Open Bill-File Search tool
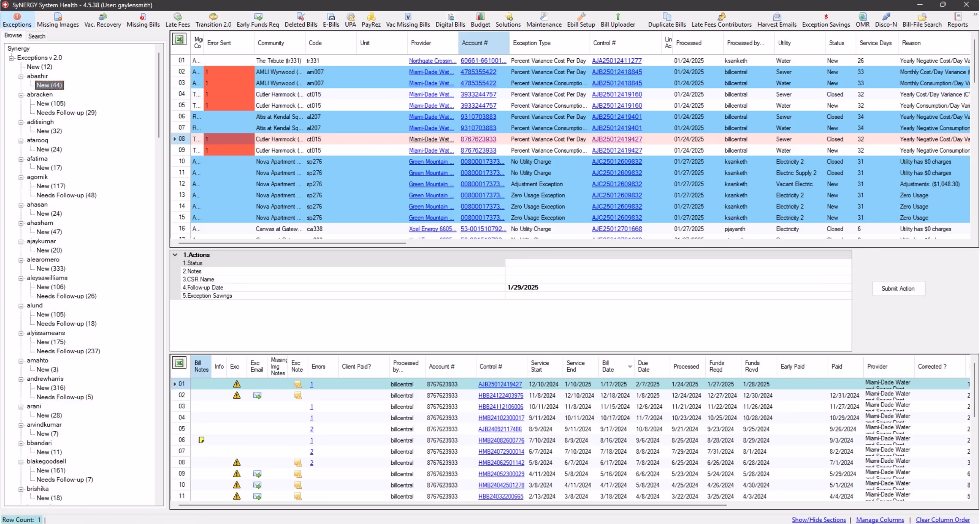The image size is (980, 524). point(922,20)
